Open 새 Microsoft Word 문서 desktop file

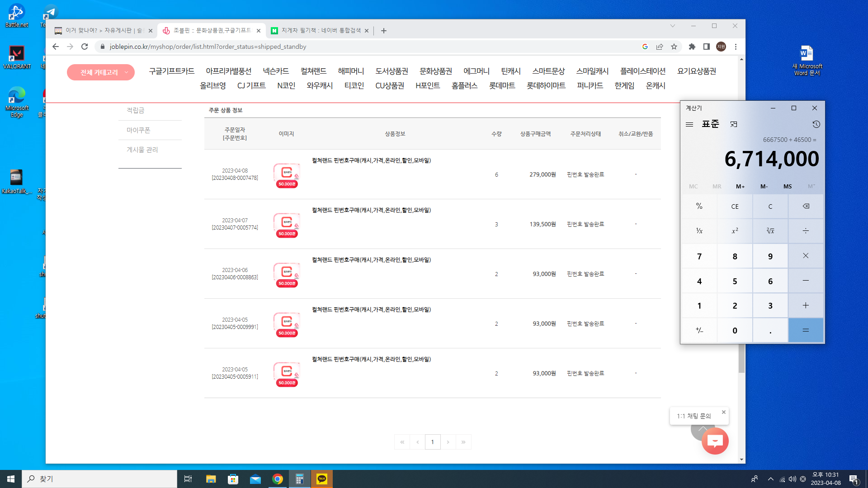[x=807, y=61]
